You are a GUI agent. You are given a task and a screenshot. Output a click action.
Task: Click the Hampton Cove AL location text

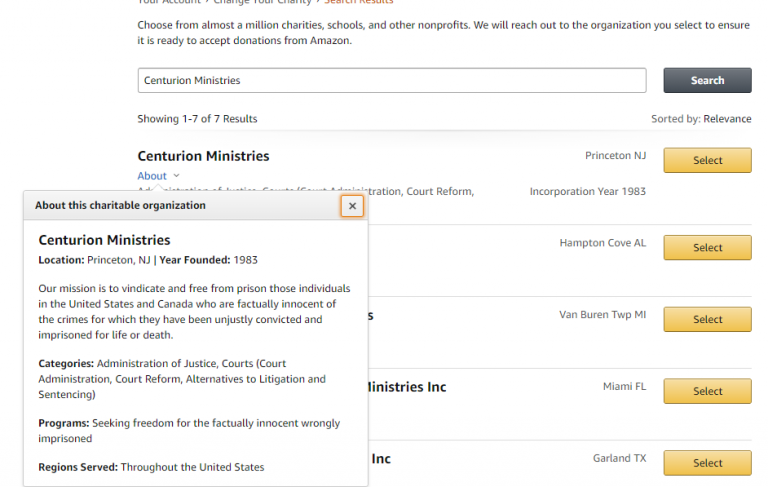(602, 243)
